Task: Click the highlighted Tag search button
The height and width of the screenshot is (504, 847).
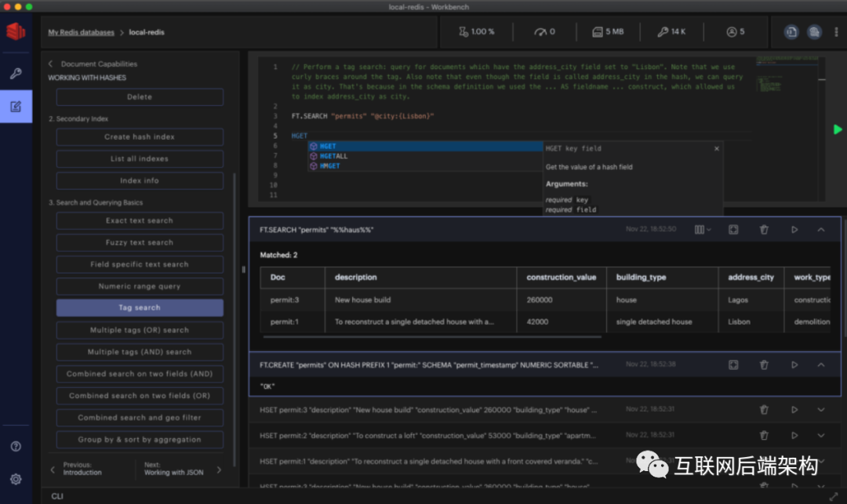Action: click(140, 307)
